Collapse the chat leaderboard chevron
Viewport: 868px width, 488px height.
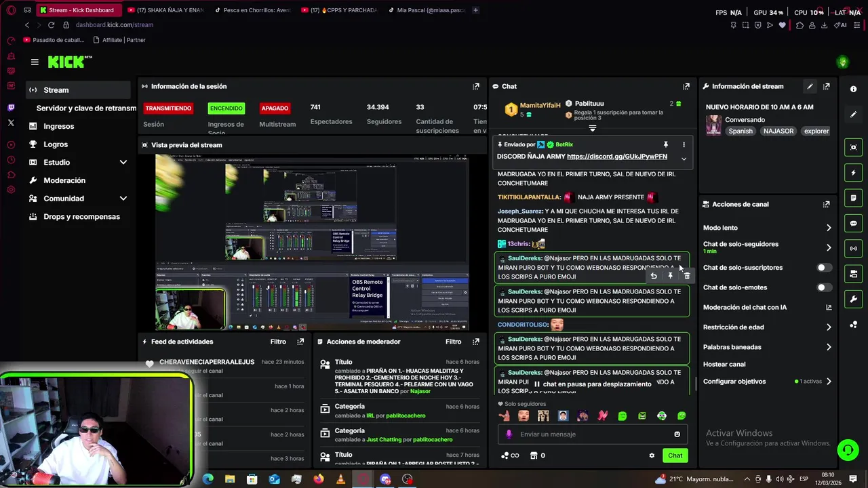coord(593,128)
